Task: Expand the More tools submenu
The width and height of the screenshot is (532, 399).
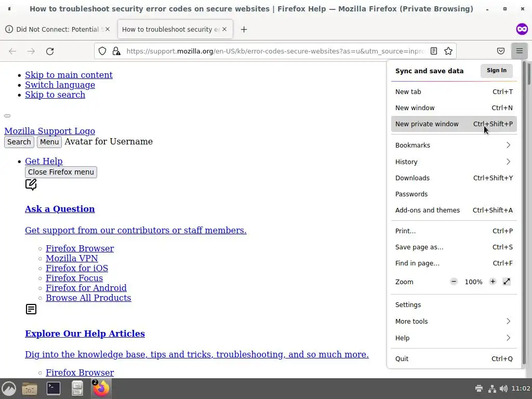Action: click(454, 321)
